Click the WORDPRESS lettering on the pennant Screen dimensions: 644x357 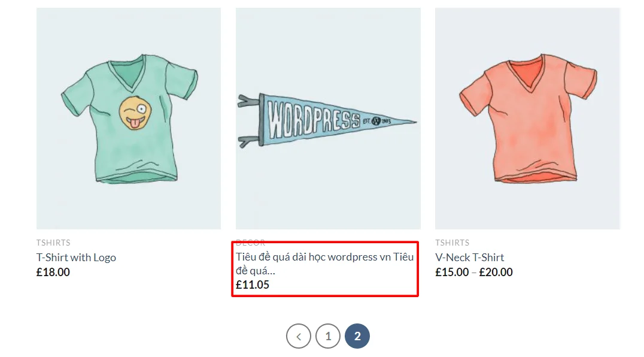[x=313, y=120]
